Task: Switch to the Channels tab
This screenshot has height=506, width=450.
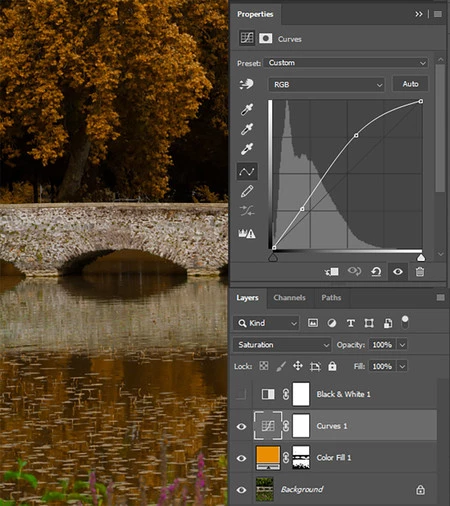Action: (x=289, y=298)
